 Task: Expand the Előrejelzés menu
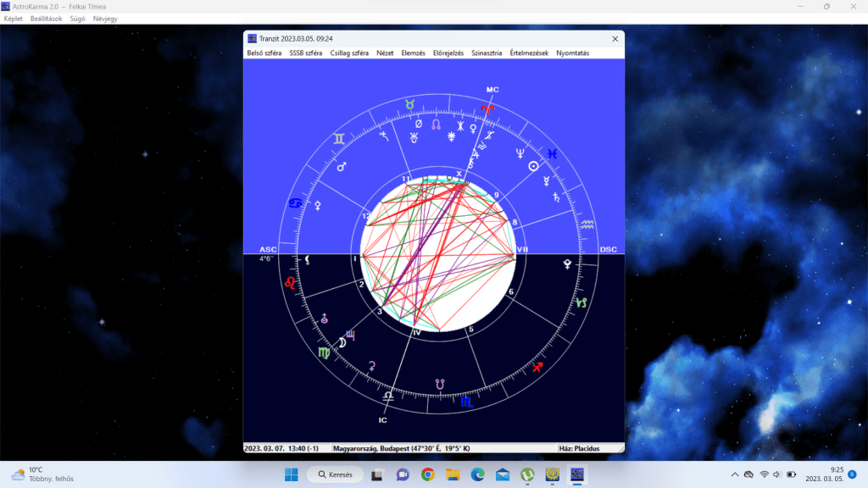tap(448, 53)
